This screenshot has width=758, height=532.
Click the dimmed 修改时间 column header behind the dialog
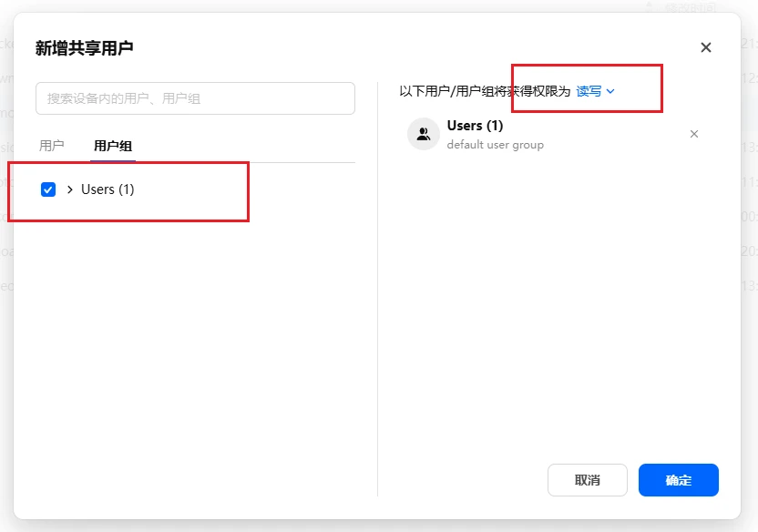tap(690, 6)
